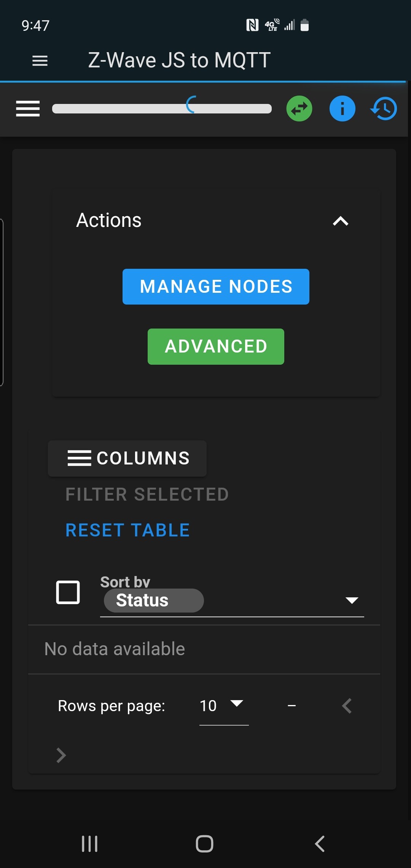Click the Manage Nodes button
Screen dimensions: 411x868
click(x=216, y=287)
